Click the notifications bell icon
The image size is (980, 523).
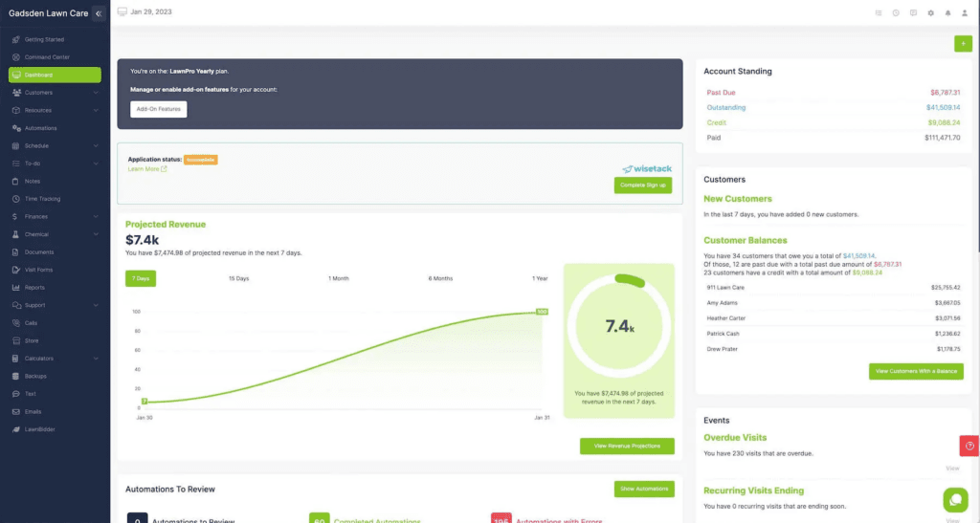[x=947, y=13]
